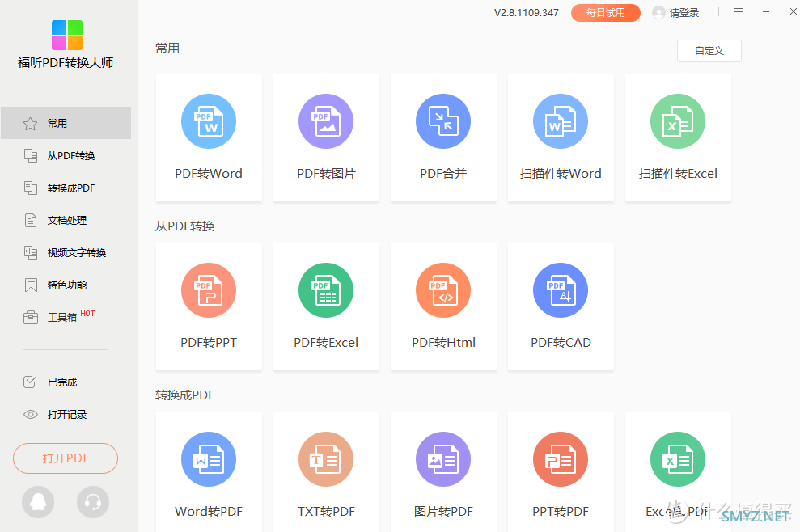Click the 自定义 button
This screenshot has height=532, width=800.
pos(709,51)
